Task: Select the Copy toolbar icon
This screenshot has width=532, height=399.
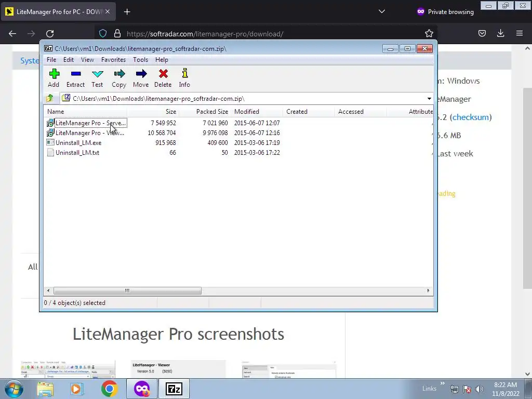Action: tap(119, 78)
